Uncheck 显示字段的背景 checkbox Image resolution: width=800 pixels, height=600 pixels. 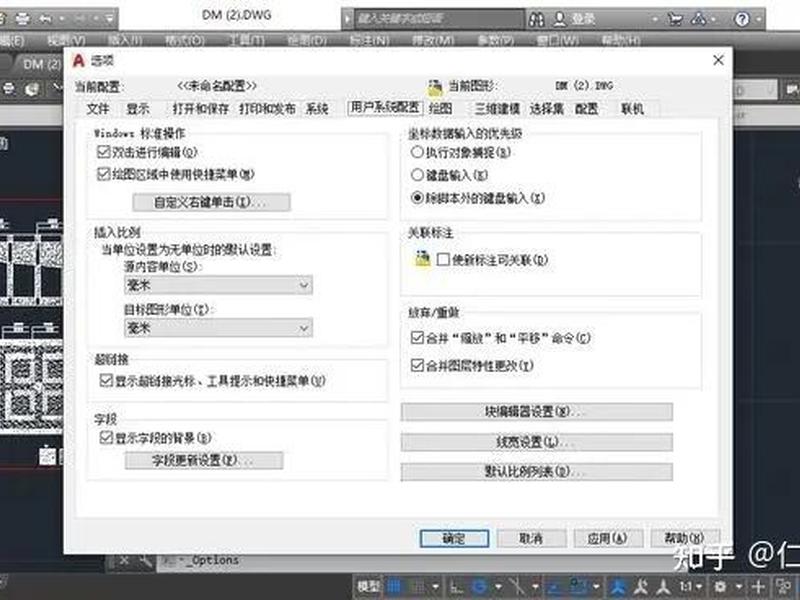point(106,438)
